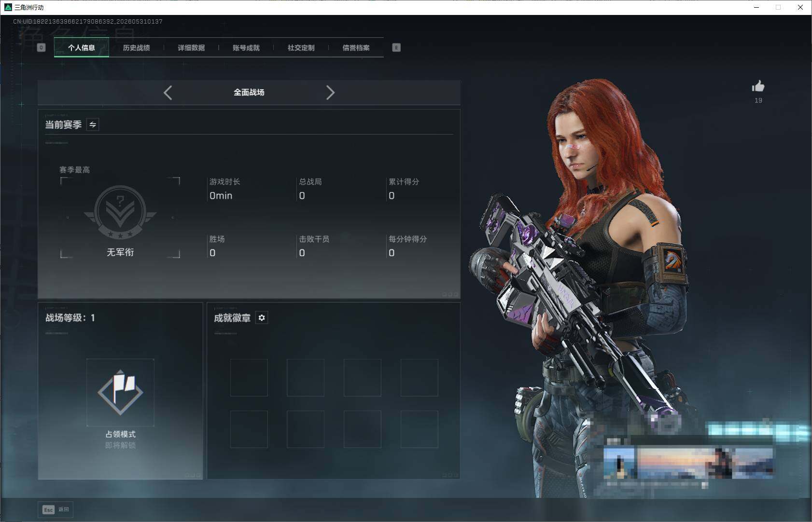Image resolution: width=812 pixels, height=522 pixels.
Task: Select the first achievement badge slot in bottom row
Action: click(249, 429)
